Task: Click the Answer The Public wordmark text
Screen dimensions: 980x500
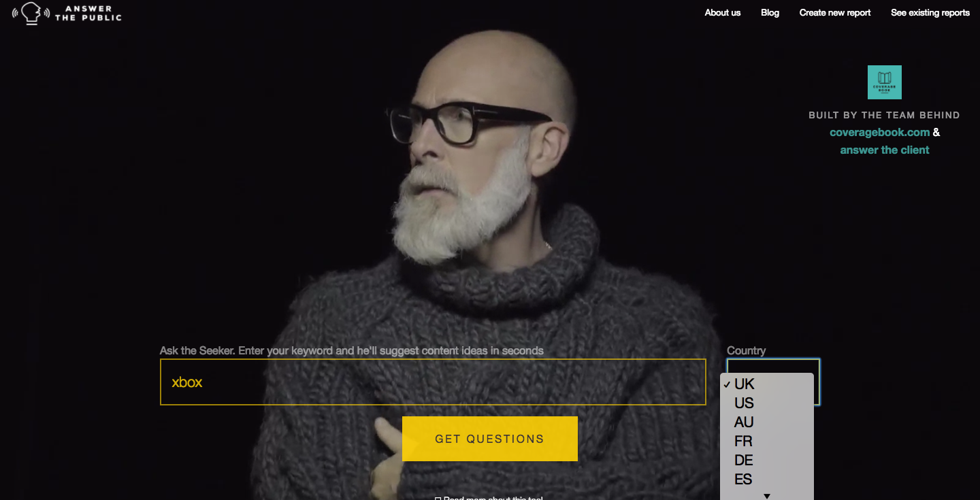Action: (88, 13)
